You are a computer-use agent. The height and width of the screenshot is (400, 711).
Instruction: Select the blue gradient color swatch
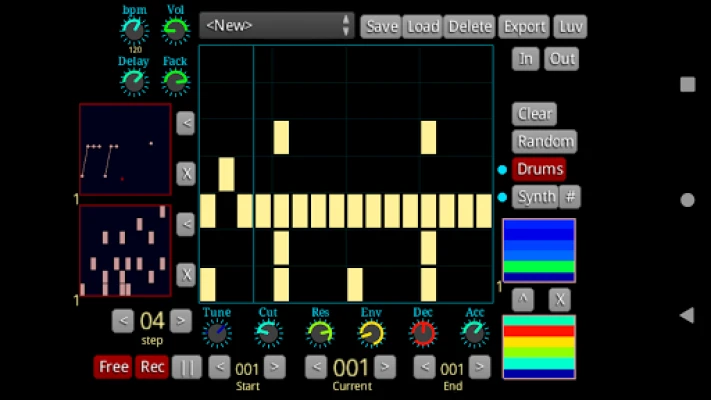(538, 250)
